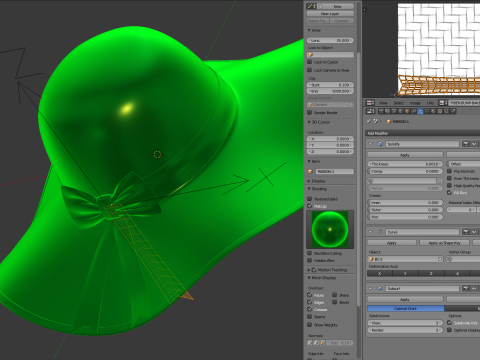Click the RIBBON 1 object icon in breadcrumb
The image size is (480, 360).
click(389, 121)
